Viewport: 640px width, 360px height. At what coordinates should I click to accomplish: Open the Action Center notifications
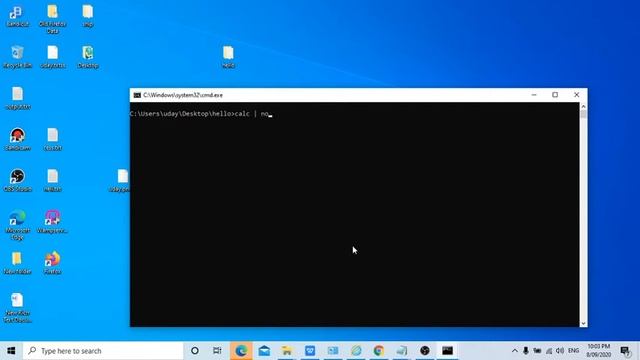(x=625, y=351)
